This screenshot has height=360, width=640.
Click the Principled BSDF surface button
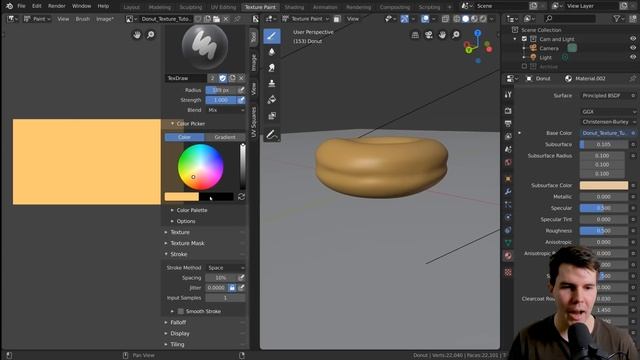pos(605,96)
